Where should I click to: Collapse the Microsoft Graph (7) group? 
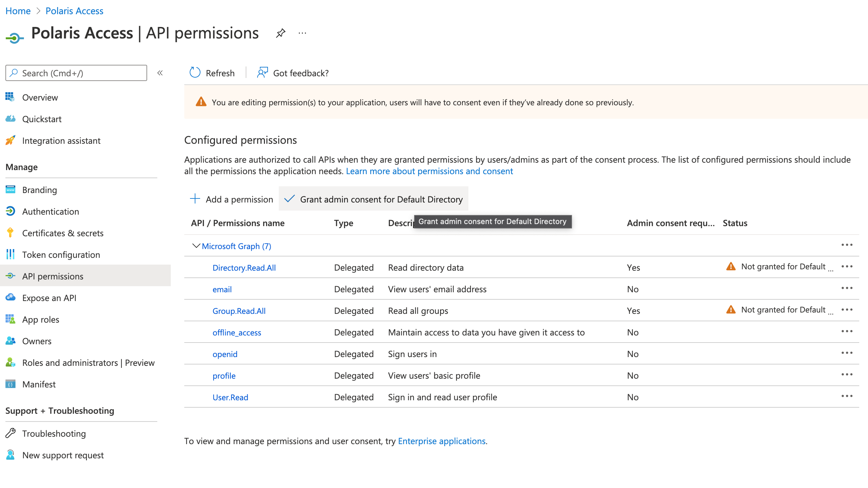196,246
